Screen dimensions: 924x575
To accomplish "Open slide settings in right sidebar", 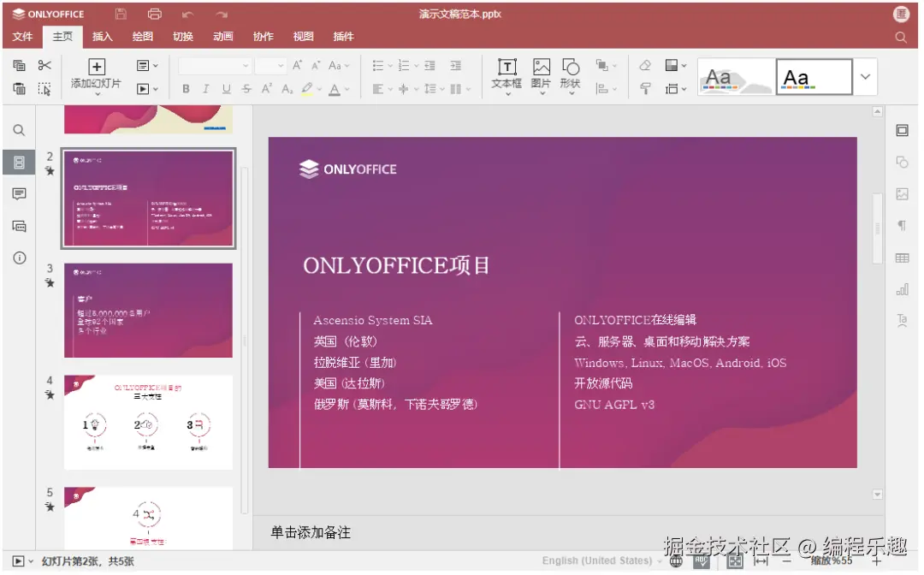I will [x=903, y=130].
